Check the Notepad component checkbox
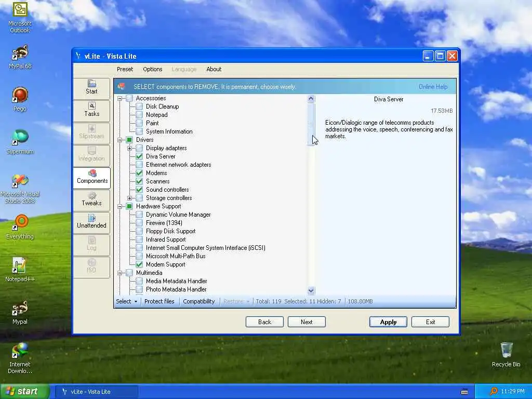This screenshot has width=532, height=399. 139,115
